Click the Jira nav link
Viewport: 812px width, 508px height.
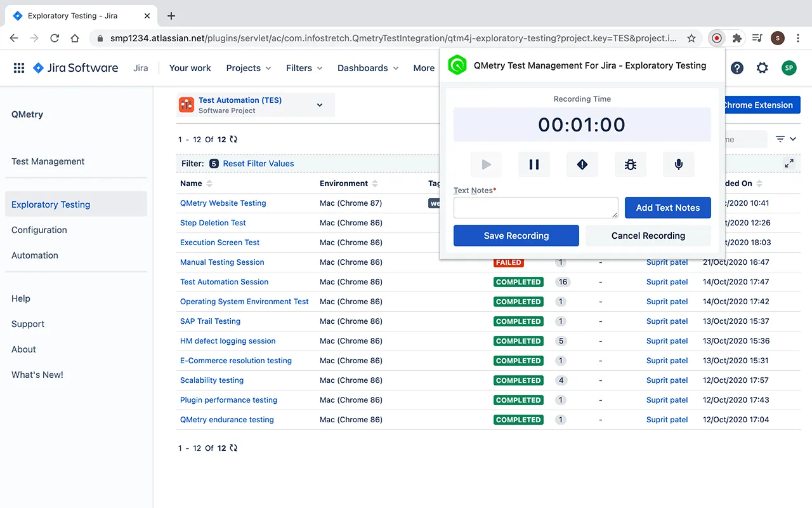(141, 68)
